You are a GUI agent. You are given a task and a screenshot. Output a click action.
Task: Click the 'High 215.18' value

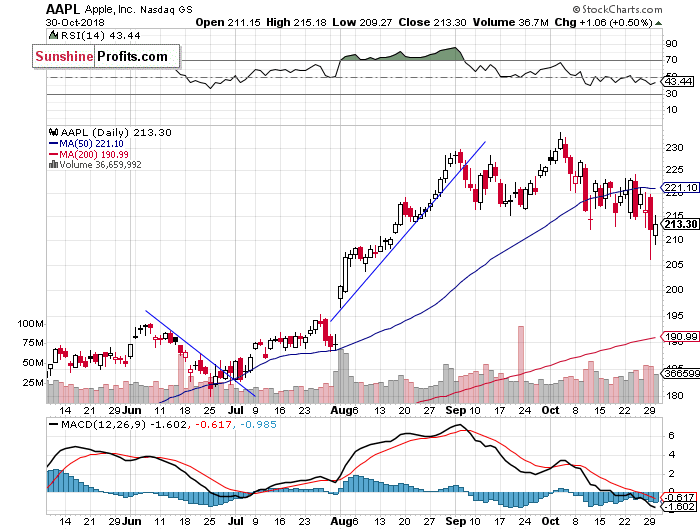pyautogui.click(x=296, y=22)
